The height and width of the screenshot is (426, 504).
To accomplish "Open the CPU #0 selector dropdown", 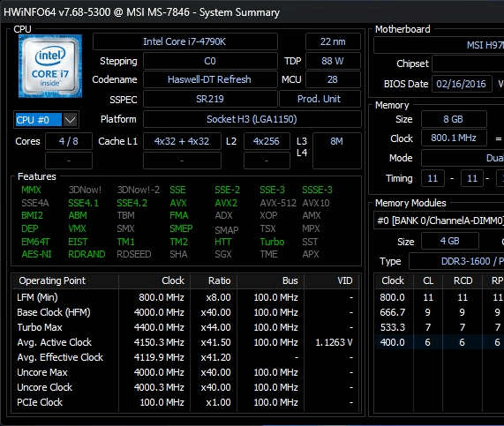I will click(46, 120).
